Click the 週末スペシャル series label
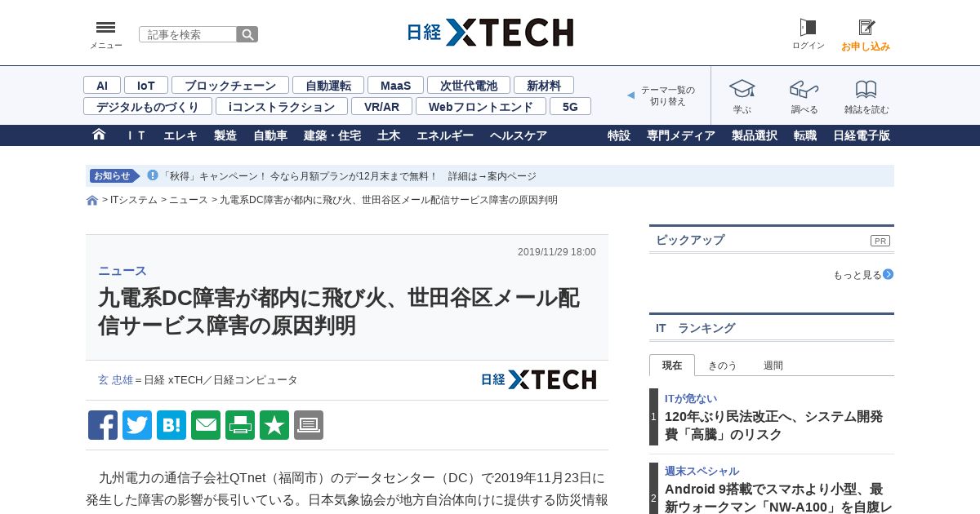This screenshot has width=980, height=514. pos(702,471)
